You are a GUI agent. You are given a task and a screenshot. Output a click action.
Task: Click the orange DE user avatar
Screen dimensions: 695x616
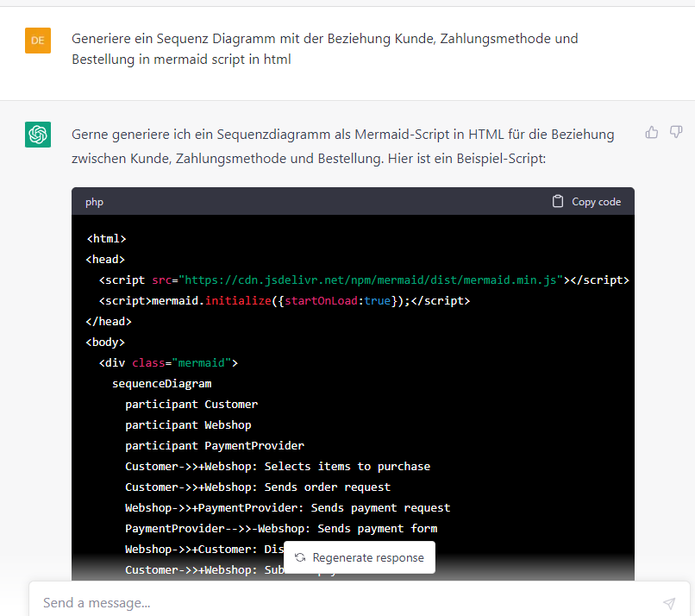[x=38, y=40]
